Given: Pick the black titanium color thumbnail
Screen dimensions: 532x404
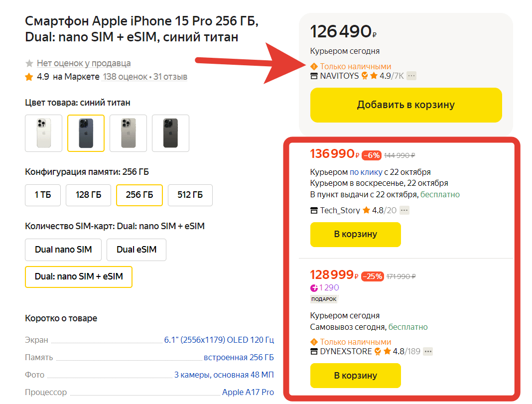Looking at the screenshot, I should 170,133.
